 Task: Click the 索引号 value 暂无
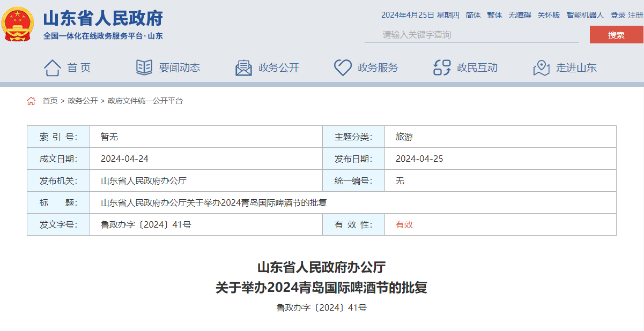click(109, 137)
